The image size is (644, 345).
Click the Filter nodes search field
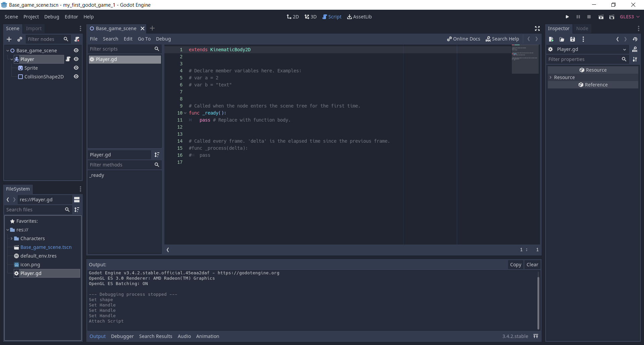(48, 39)
